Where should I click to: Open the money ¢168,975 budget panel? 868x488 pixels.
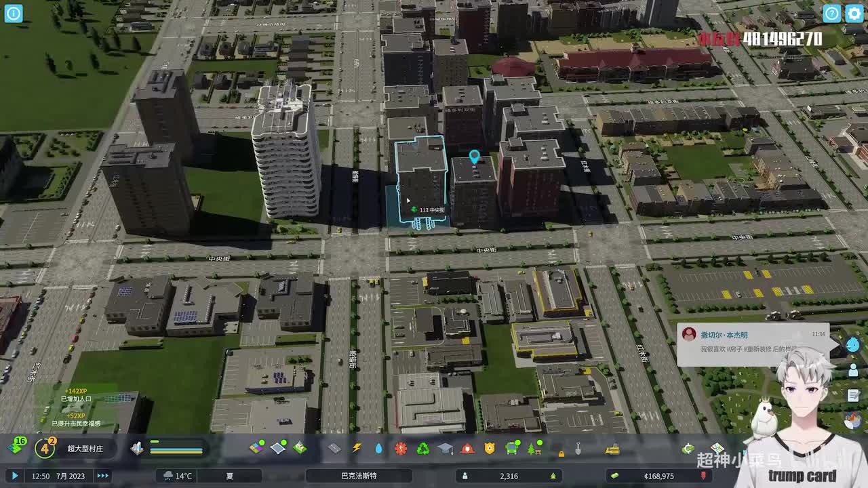[x=659, y=476]
